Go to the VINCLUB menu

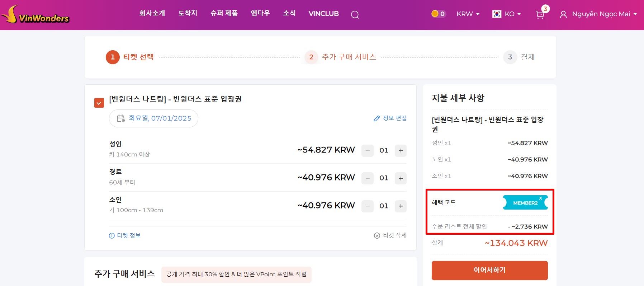[323, 14]
